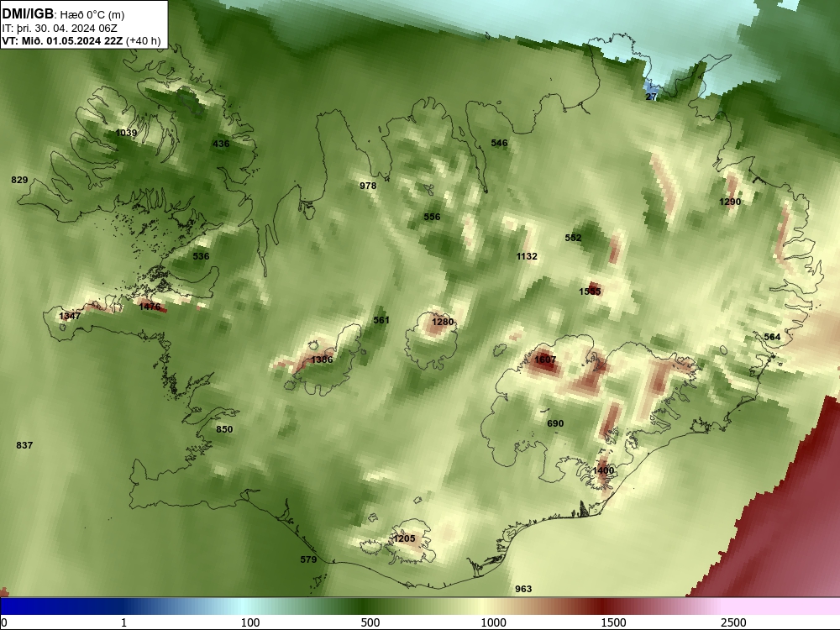Click the 561 height value

[381, 320]
